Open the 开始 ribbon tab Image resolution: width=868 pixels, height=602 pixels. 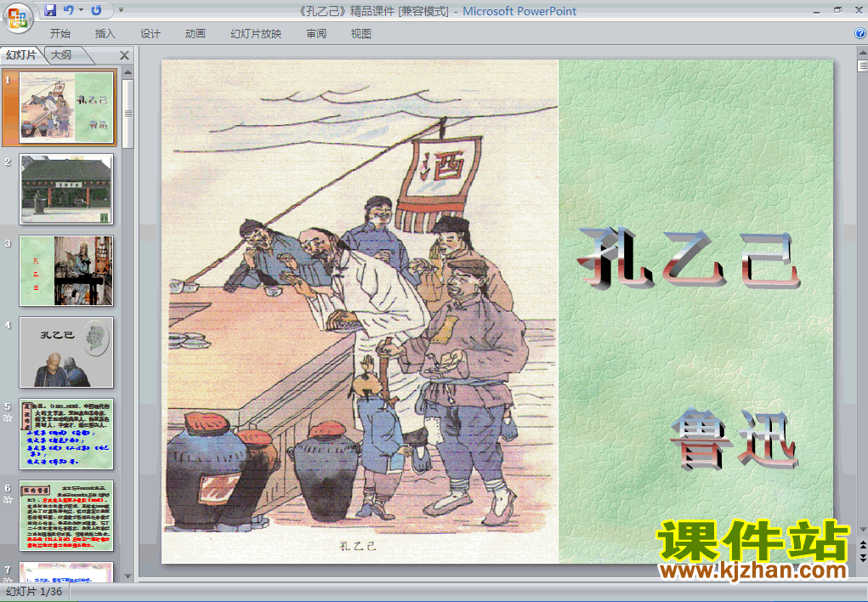60,34
